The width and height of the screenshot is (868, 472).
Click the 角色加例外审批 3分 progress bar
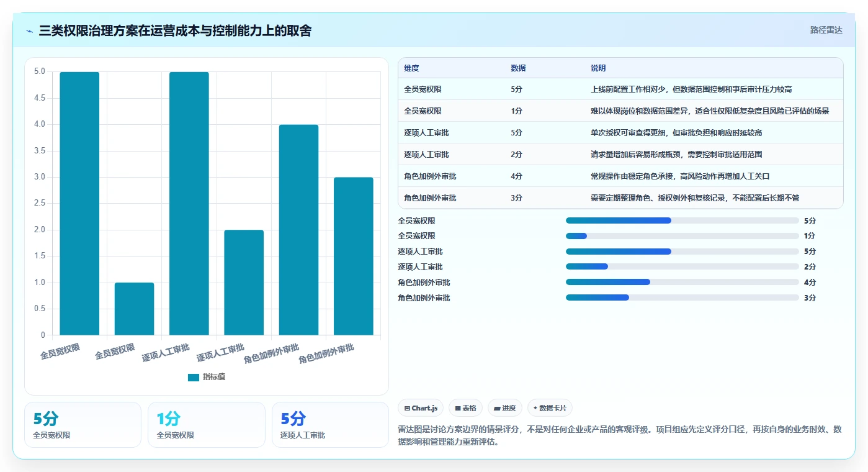(x=682, y=297)
